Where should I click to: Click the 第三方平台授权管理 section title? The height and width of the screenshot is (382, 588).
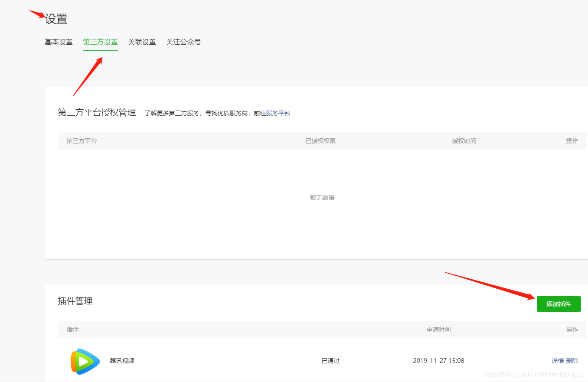[97, 113]
